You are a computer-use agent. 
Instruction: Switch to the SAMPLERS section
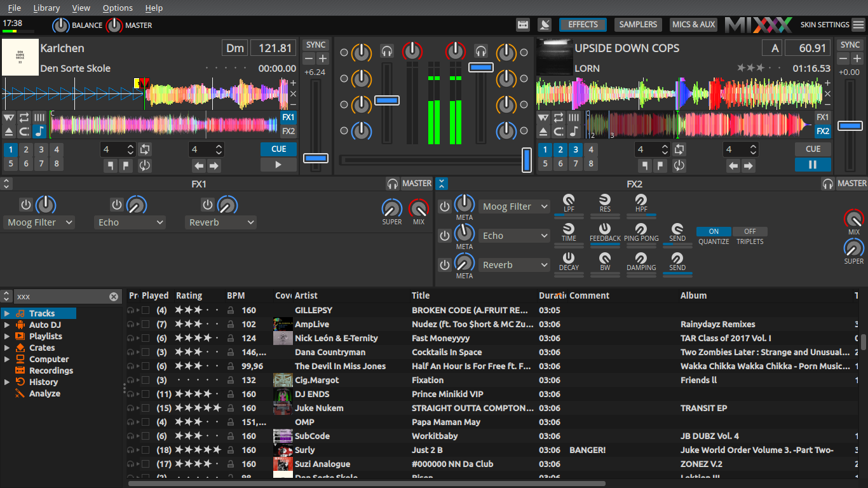point(638,25)
